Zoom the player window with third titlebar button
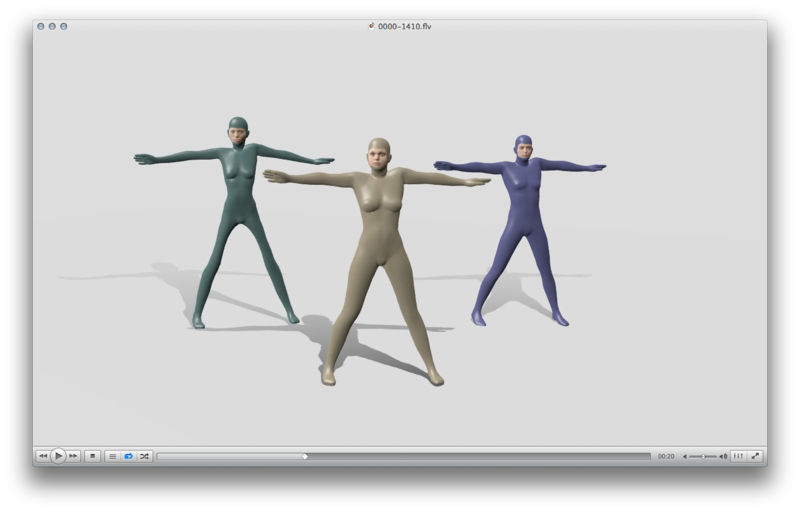The width and height of the screenshot is (800, 512). (x=64, y=27)
